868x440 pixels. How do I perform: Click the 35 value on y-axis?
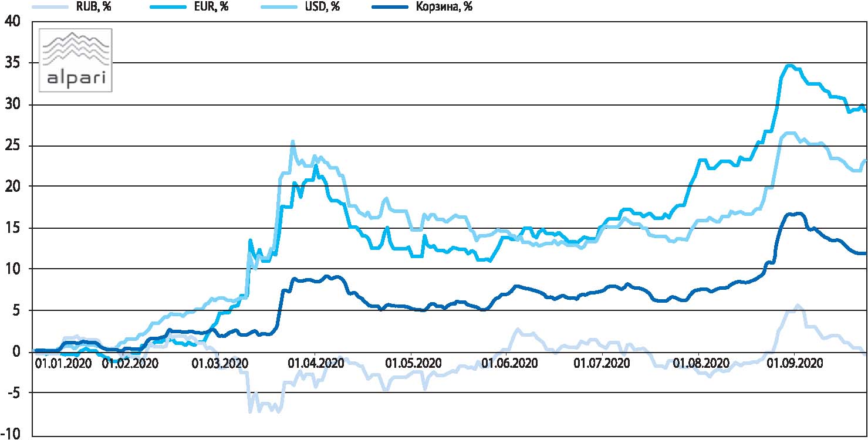(x=12, y=63)
